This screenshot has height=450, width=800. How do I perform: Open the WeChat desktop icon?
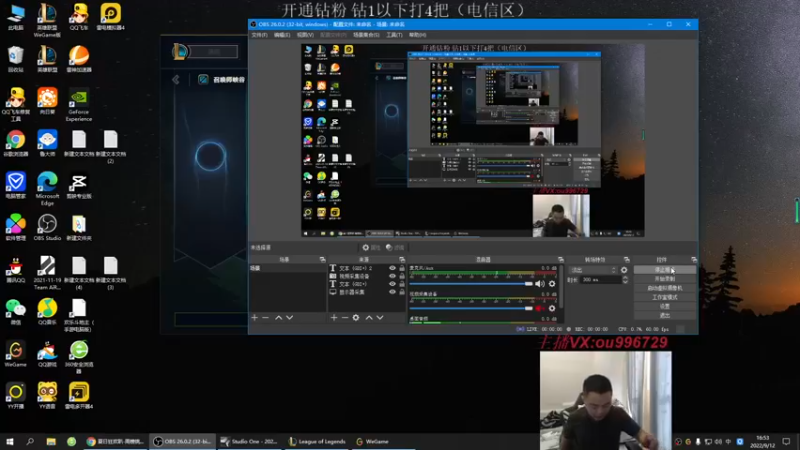tap(15, 312)
